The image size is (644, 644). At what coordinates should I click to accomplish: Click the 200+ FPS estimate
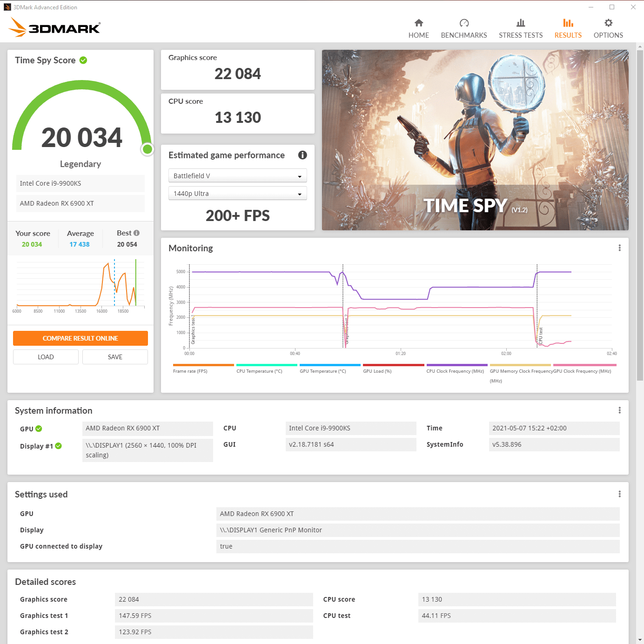238,216
